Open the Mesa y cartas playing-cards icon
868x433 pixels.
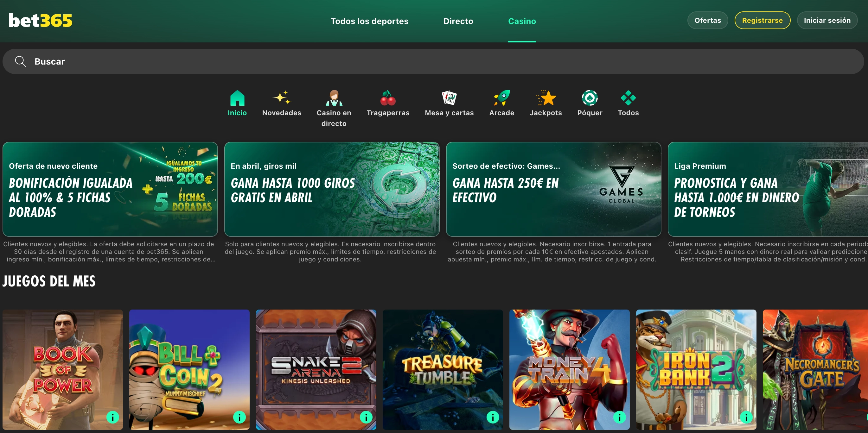pyautogui.click(x=449, y=98)
